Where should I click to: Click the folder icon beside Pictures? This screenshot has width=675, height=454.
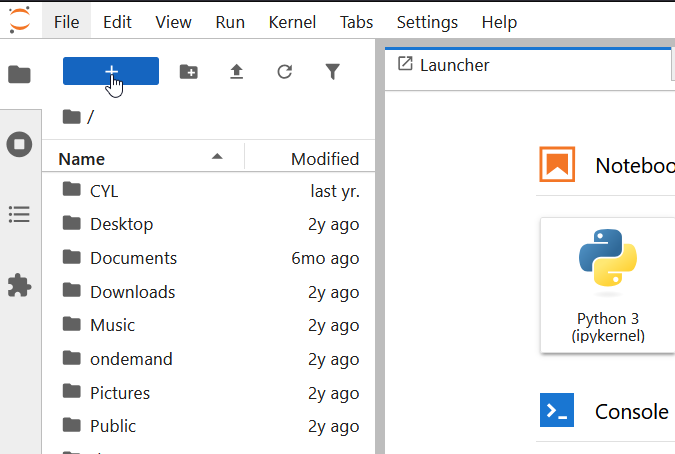tap(71, 392)
